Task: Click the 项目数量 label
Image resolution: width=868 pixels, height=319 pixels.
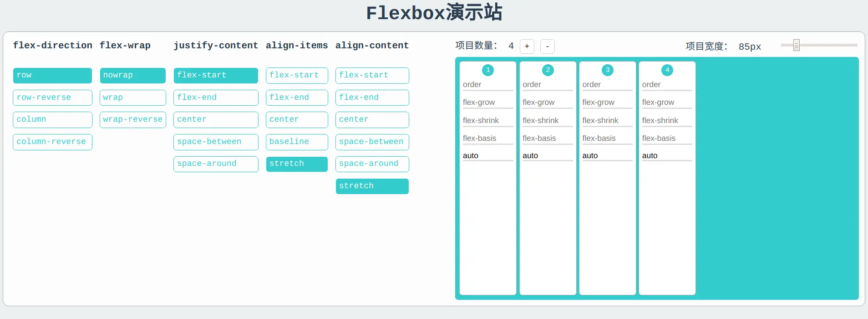Action: (476, 46)
